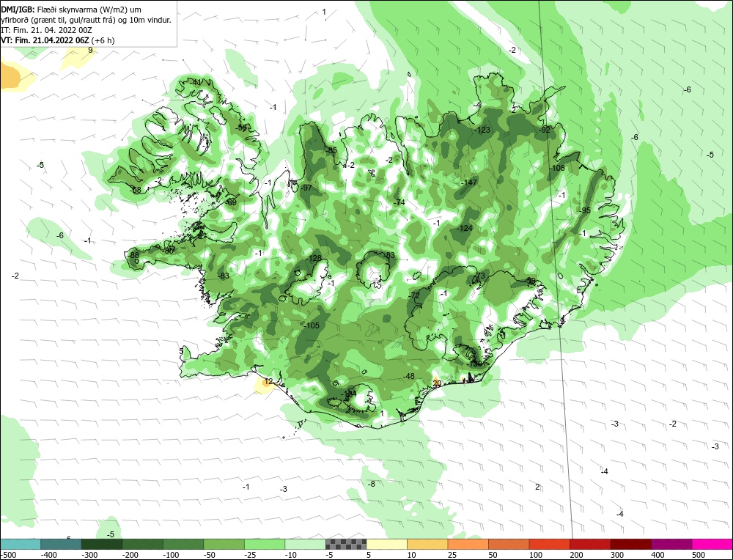Click the 'IT: Fim. 21. 04. 2022 00Z' line

[45, 30]
